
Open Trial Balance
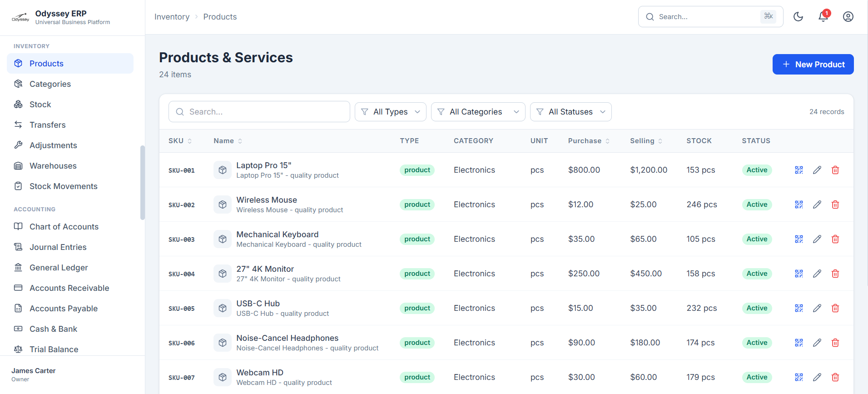pyautogui.click(x=70, y=349)
